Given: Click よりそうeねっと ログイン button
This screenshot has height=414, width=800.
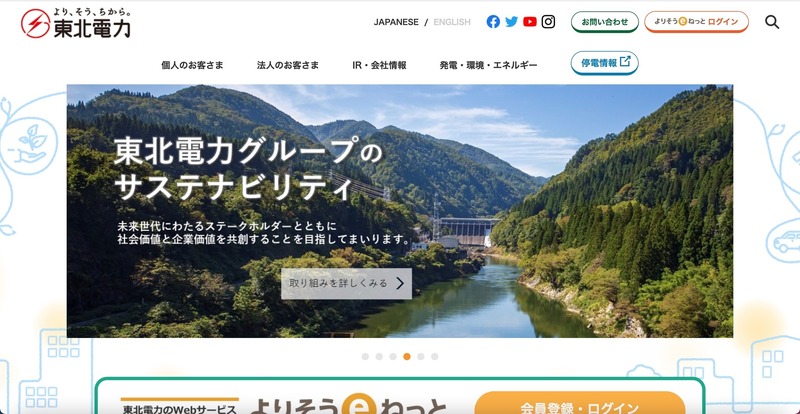Looking at the screenshot, I should click(696, 22).
